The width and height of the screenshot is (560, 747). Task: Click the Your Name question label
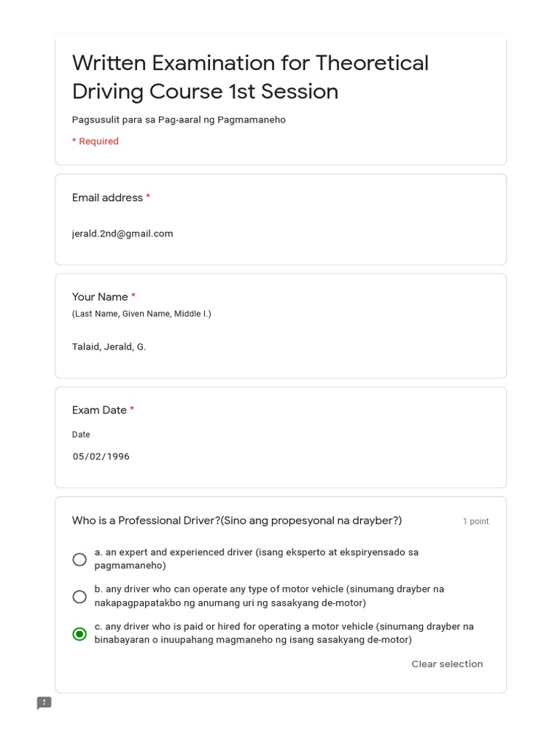[100, 297]
